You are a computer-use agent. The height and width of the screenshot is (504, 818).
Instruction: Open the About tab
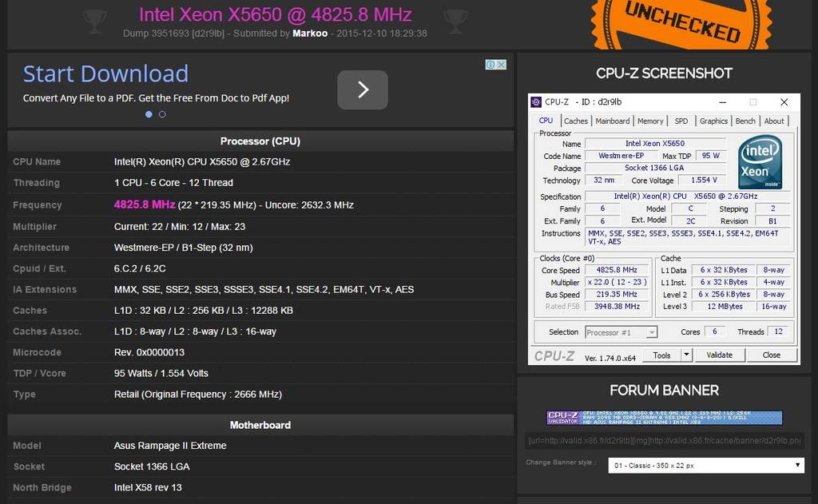point(774,121)
